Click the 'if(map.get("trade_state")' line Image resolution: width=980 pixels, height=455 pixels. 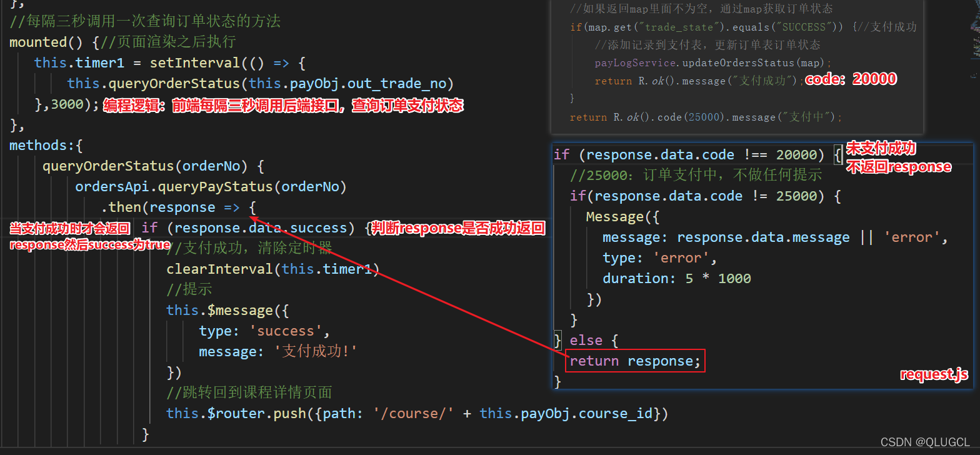(743, 27)
